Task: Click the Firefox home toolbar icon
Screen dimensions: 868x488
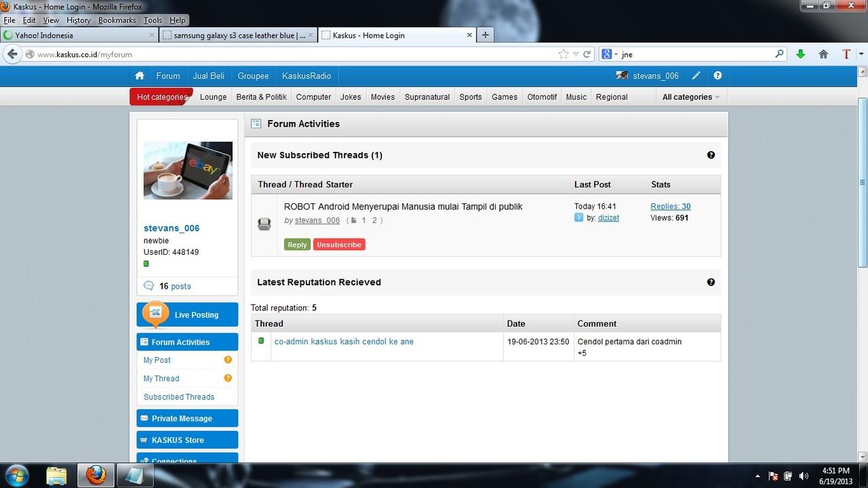Action: (x=823, y=54)
